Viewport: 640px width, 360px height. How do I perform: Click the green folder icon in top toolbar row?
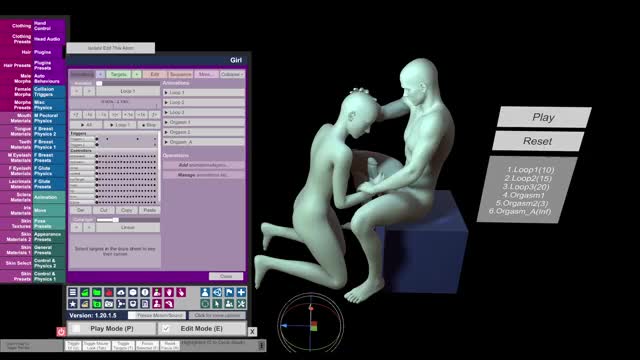97,292
